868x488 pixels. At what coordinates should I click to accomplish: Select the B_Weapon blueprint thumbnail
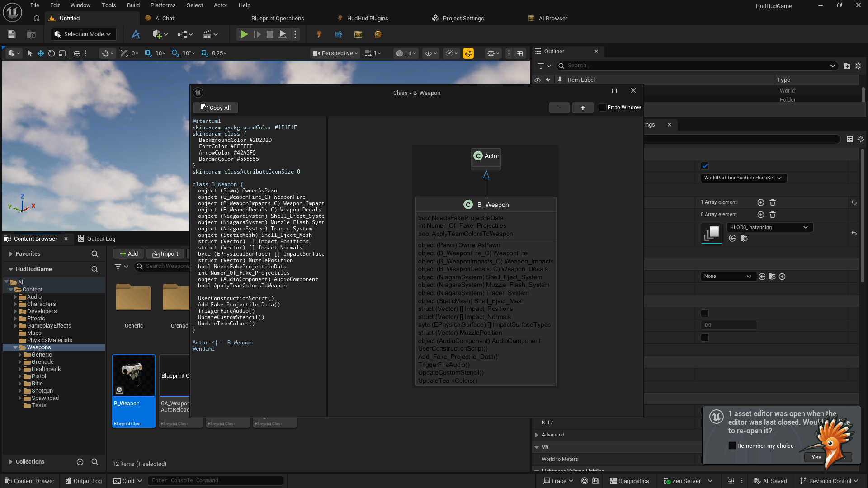134,375
